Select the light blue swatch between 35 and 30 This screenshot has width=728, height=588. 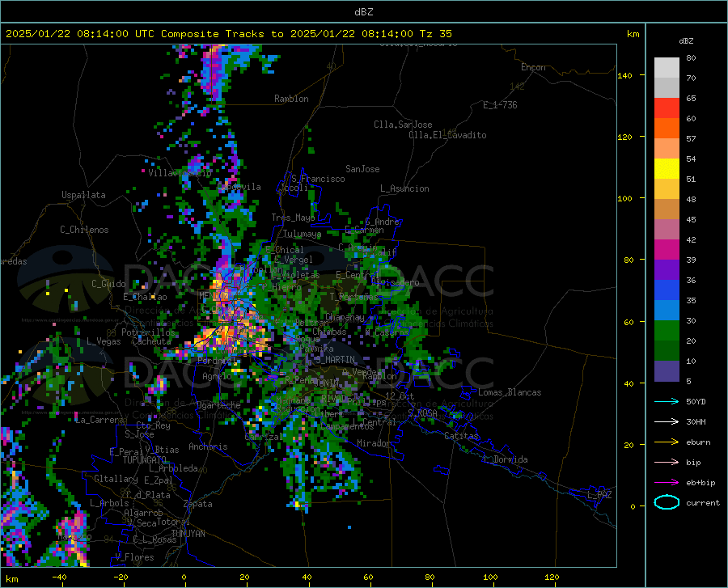click(x=667, y=311)
